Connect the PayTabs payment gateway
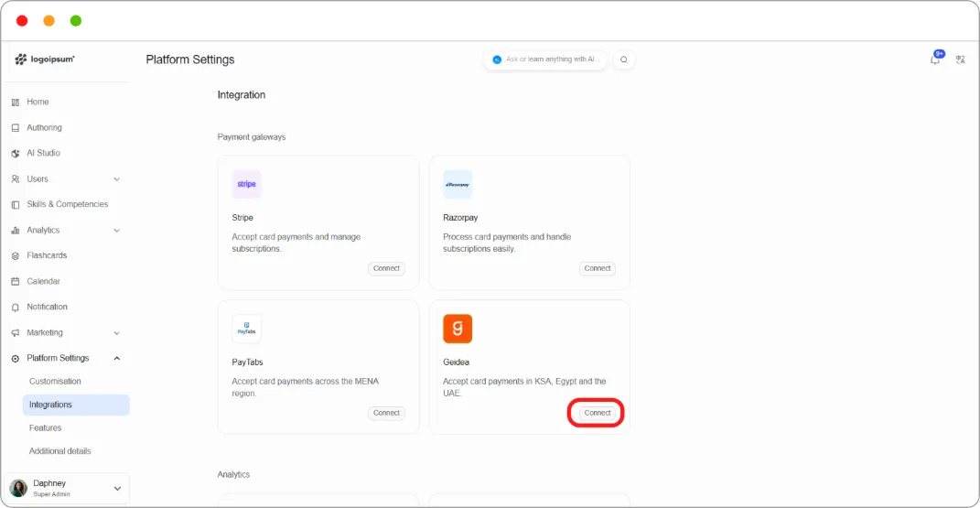Image resolution: width=980 pixels, height=508 pixels. tap(386, 413)
